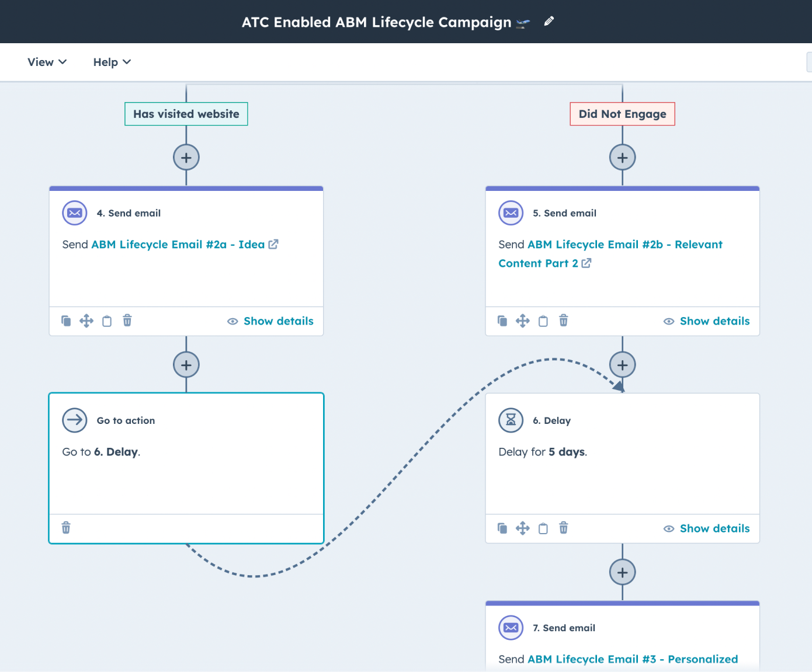Select the arrow icon on Go to action

tap(74, 420)
